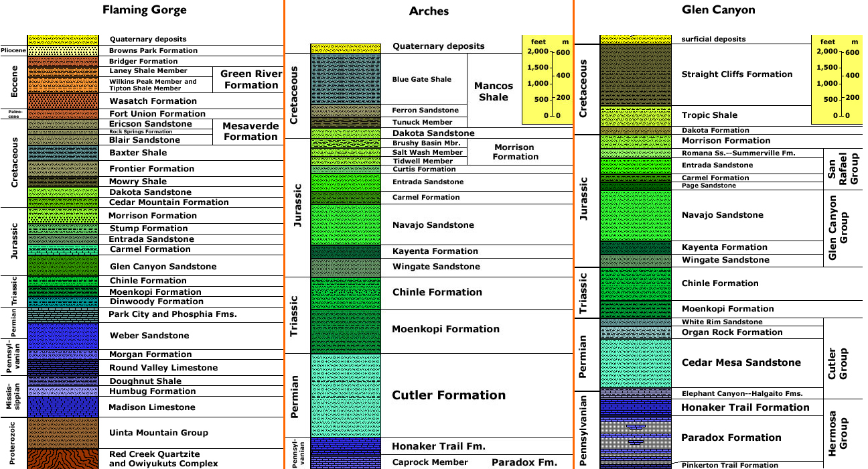Click the Mesaverde Formation group label
Screen dimensions: 868x469
click(250, 131)
